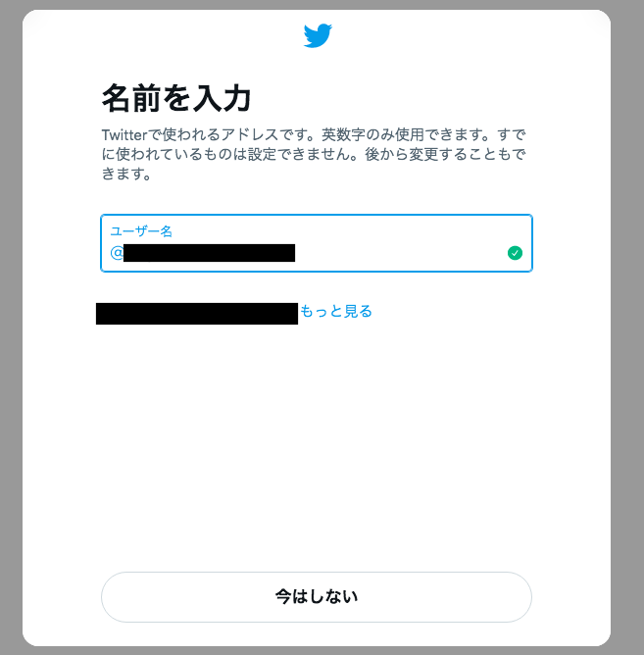Click the word Twitter in the description
The height and width of the screenshot is (655, 644).
tap(124, 135)
